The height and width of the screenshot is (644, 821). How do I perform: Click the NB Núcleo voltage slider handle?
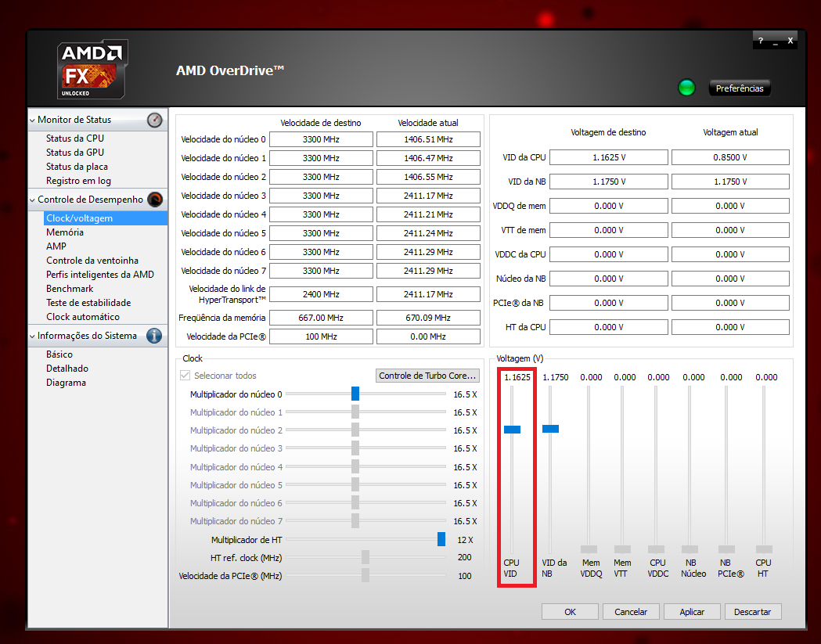click(690, 549)
